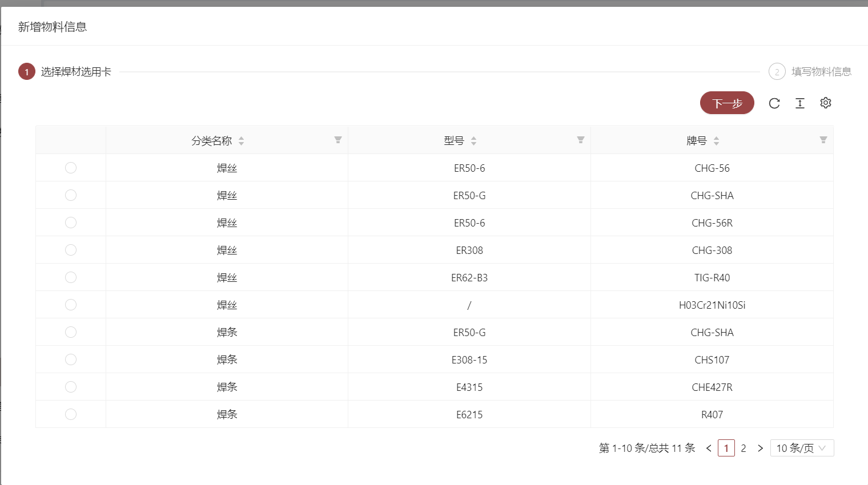Click step 1 选择焊材选用卡
868x485 pixels.
coord(65,72)
